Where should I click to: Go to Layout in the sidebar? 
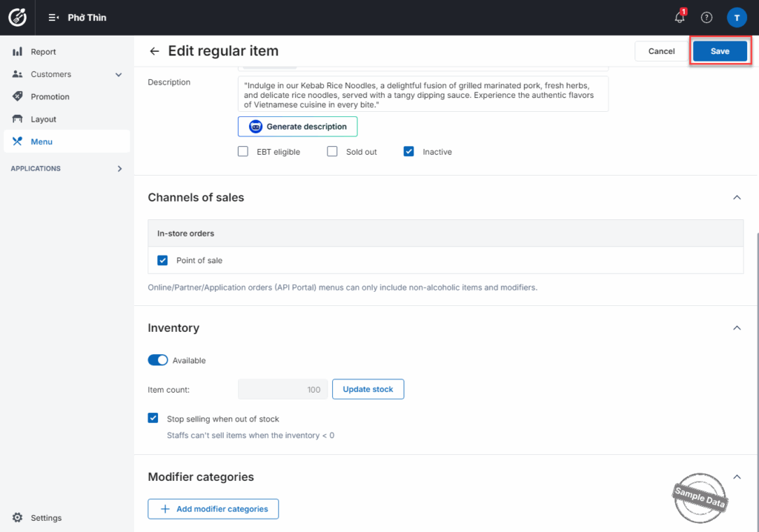click(43, 119)
